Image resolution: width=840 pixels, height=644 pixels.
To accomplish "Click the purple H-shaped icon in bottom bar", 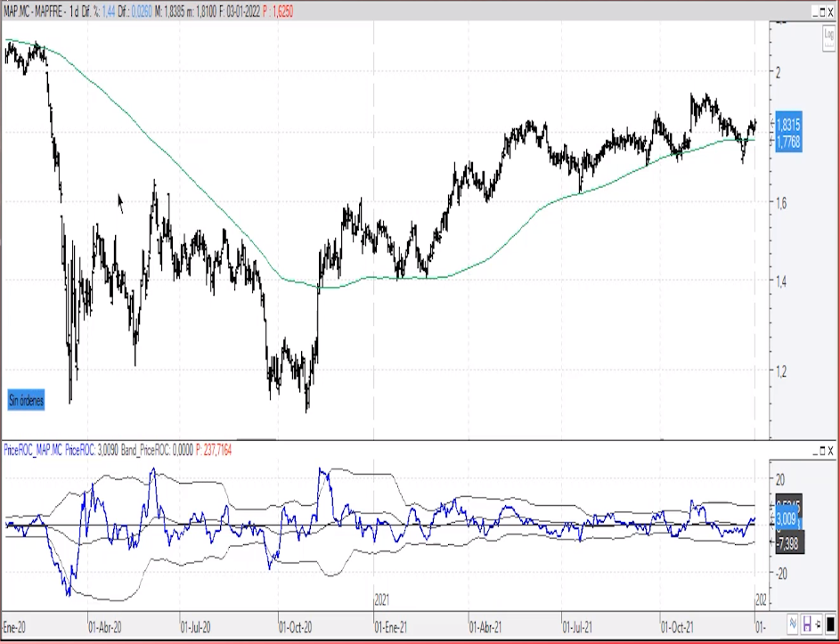I will (807, 624).
